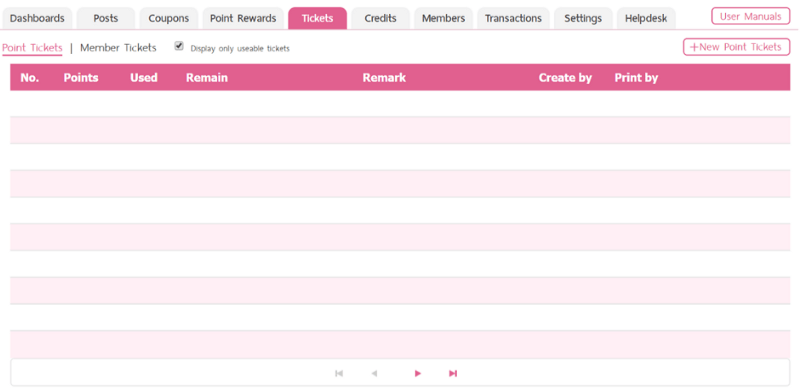
Task: Open the Settings tab
Action: pyautogui.click(x=583, y=18)
